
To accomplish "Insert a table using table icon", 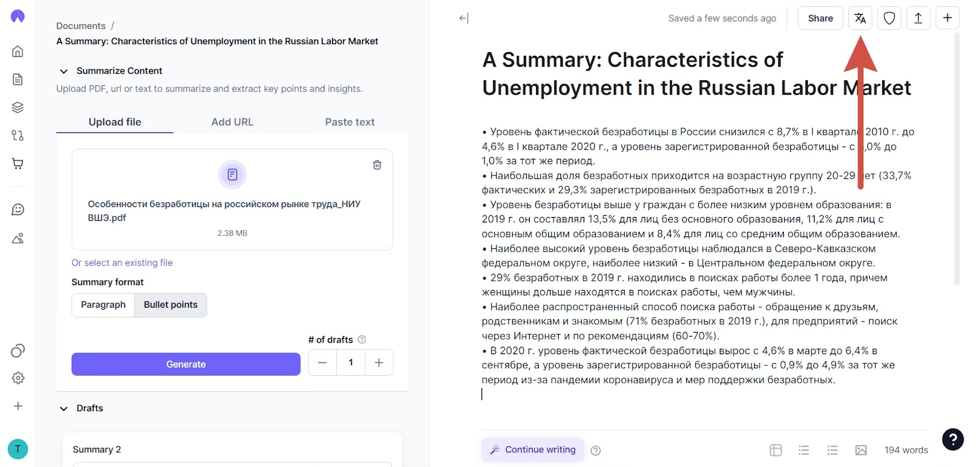I will click(775, 450).
